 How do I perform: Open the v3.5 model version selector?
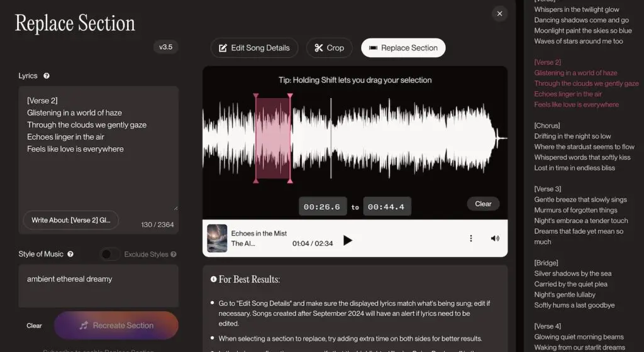tap(165, 47)
